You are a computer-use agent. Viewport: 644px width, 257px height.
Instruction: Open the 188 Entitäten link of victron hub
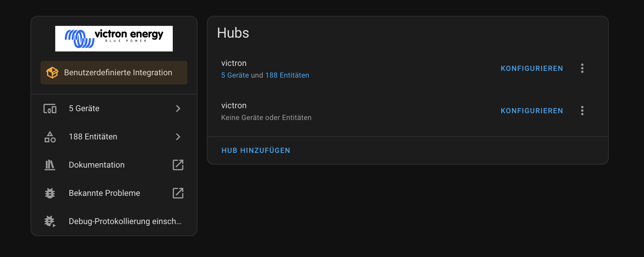click(x=287, y=75)
